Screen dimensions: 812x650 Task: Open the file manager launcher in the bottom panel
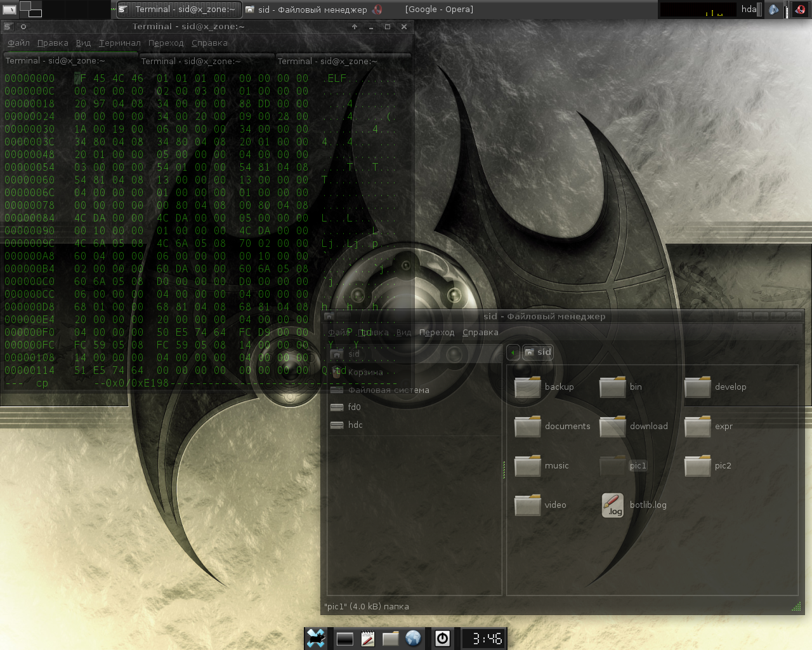click(x=390, y=639)
